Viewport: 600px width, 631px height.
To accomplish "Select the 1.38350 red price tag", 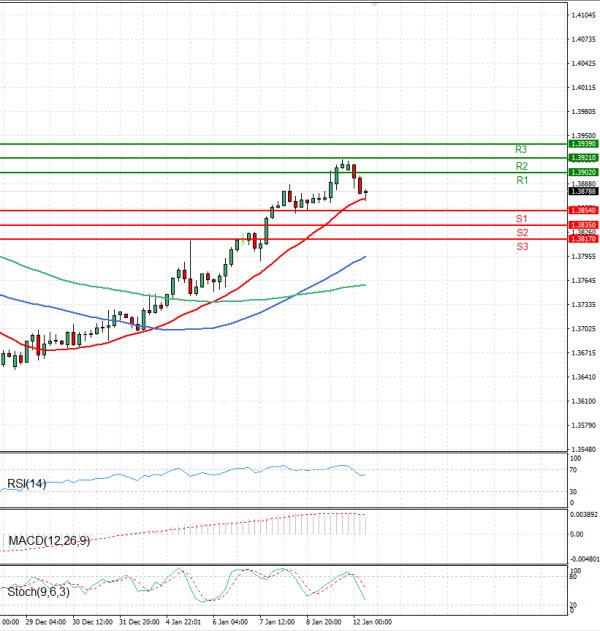I will 583,226.
